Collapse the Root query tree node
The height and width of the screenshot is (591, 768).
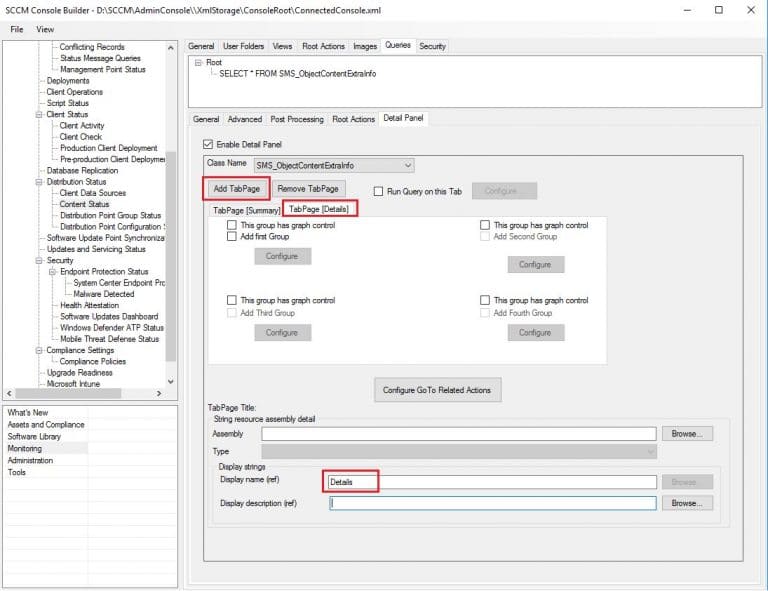tap(197, 62)
